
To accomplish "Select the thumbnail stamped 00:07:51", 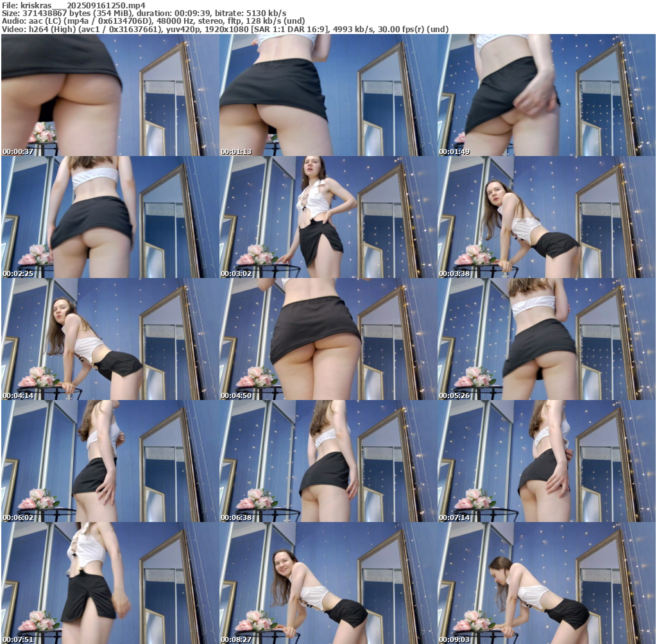I will point(110,583).
